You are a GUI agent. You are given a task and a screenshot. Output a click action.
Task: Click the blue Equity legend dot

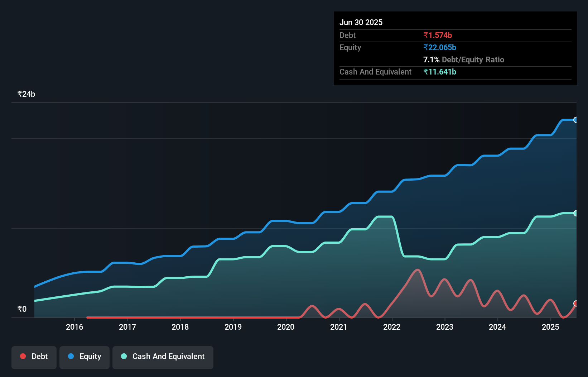[x=71, y=356]
